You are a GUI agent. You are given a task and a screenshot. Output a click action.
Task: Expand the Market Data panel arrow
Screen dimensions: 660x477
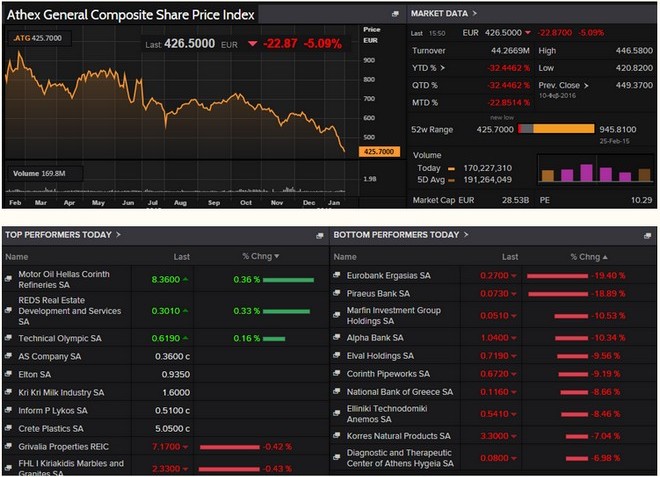pos(474,13)
